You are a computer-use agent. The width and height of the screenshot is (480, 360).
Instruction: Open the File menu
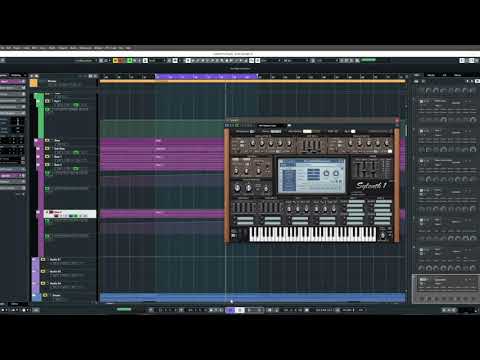(x=2, y=48)
